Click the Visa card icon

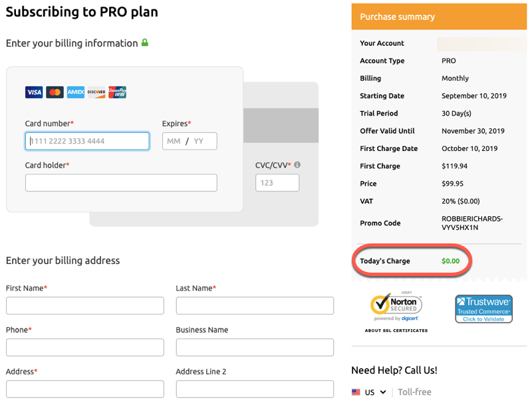click(34, 92)
